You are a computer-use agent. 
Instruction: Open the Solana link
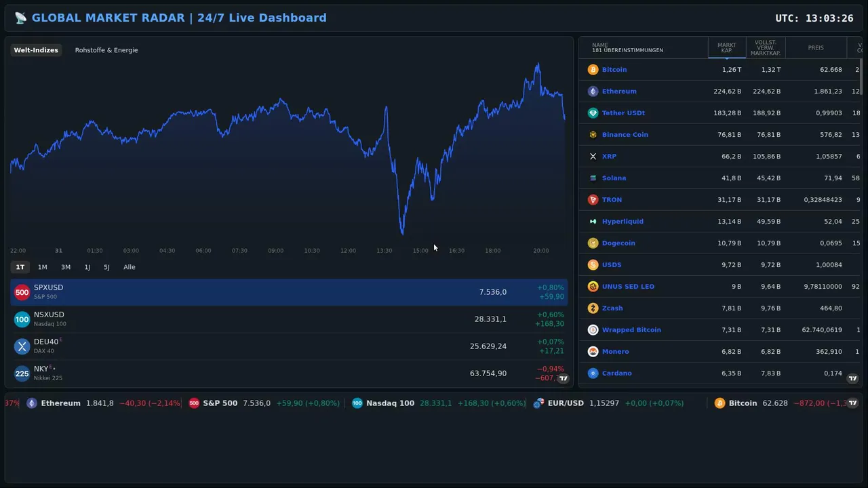point(614,178)
